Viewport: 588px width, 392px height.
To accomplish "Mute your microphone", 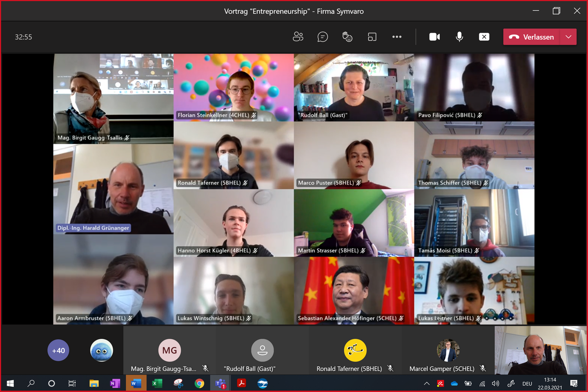I will point(459,37).
